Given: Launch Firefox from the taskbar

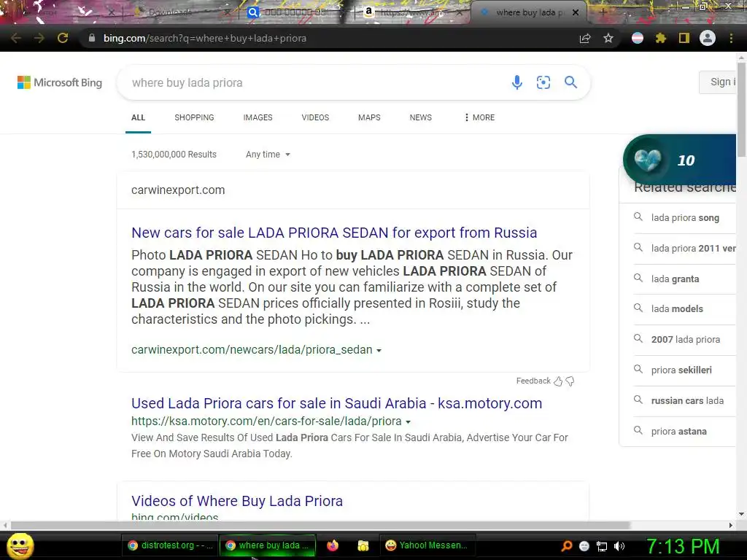Looking at the screenshot, I should click(333, 545).
